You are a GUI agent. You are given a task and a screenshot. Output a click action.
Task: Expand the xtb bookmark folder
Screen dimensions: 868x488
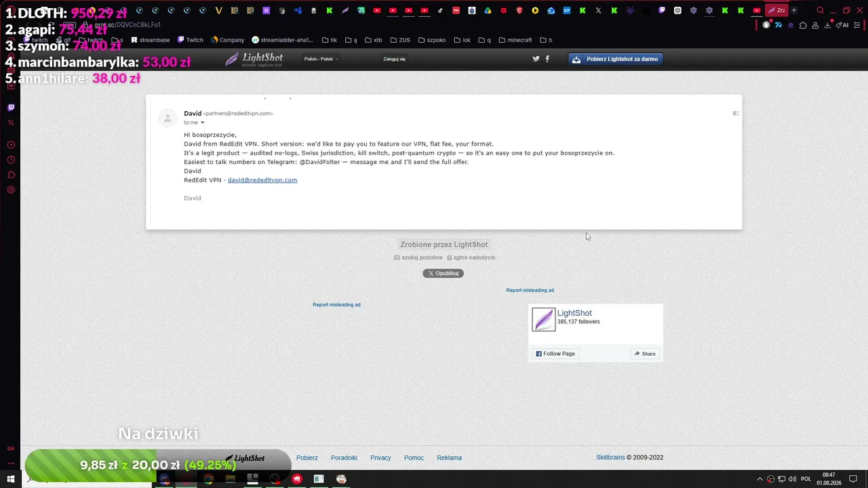[374, 40]
